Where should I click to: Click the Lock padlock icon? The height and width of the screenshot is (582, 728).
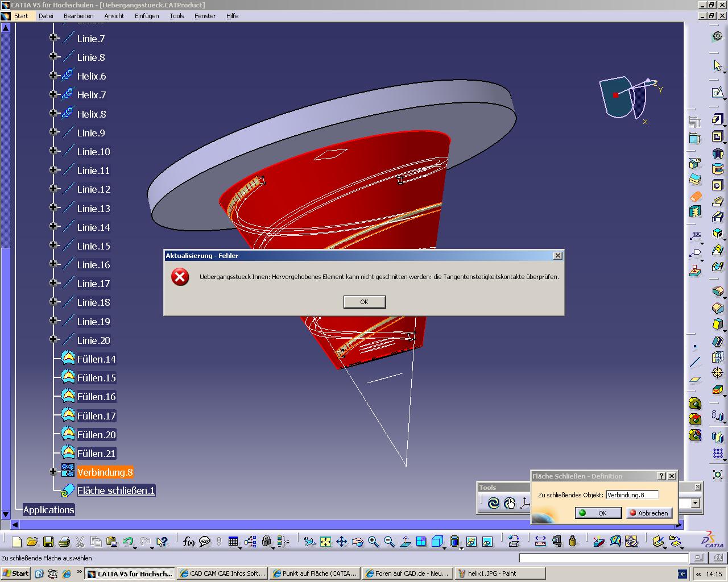[x=267, y=542]
